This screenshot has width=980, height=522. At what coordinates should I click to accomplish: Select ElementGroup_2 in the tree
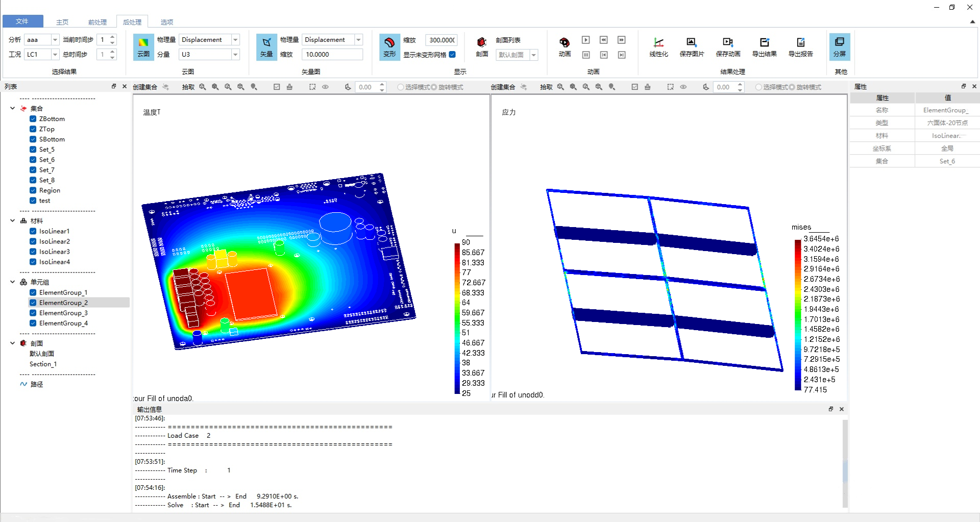tap(63, 303)
